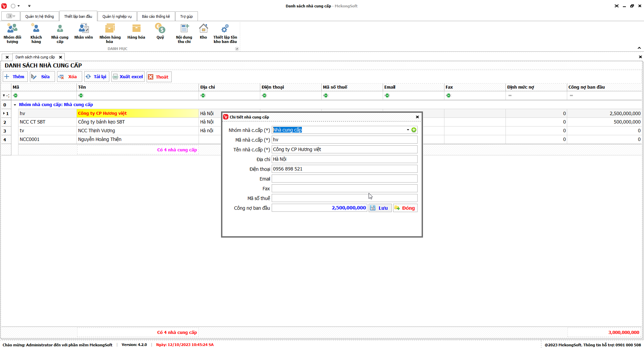This screenshot has width=644, height=348.
Task: Collapse the ribbon with the arrow
Action: pyautogui.click(x=639, y=48)
